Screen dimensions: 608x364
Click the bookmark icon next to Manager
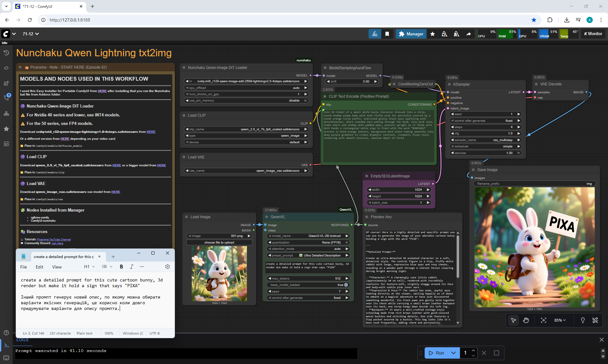click(387, 34)
